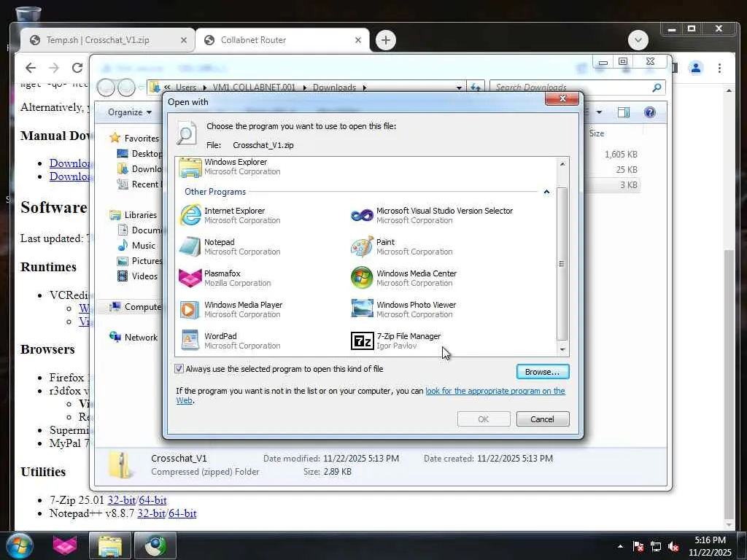The height and width of the screenshot is (560, 747).
Task: Click the taskbar clock showing 5:16 PM
Action: tap(710, 546)
